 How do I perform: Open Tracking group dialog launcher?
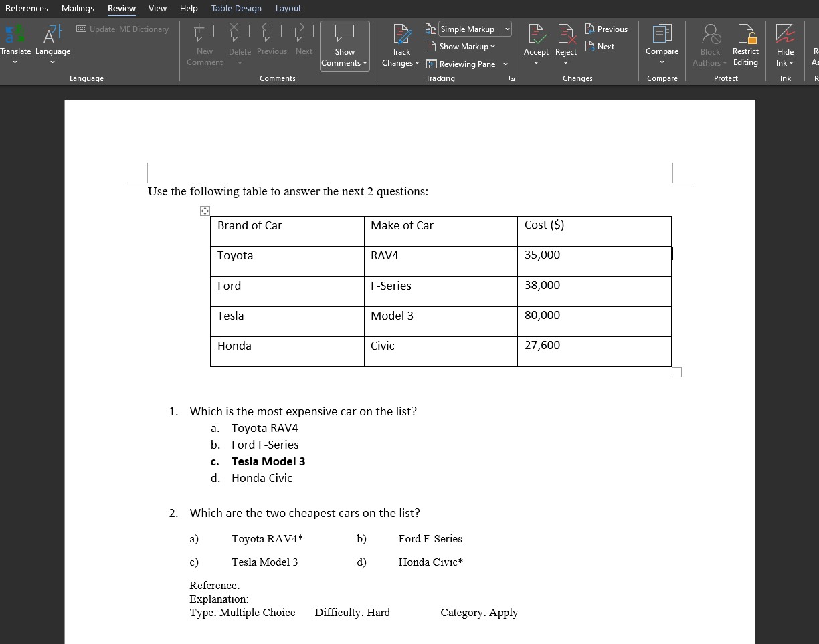coord(512,79)
